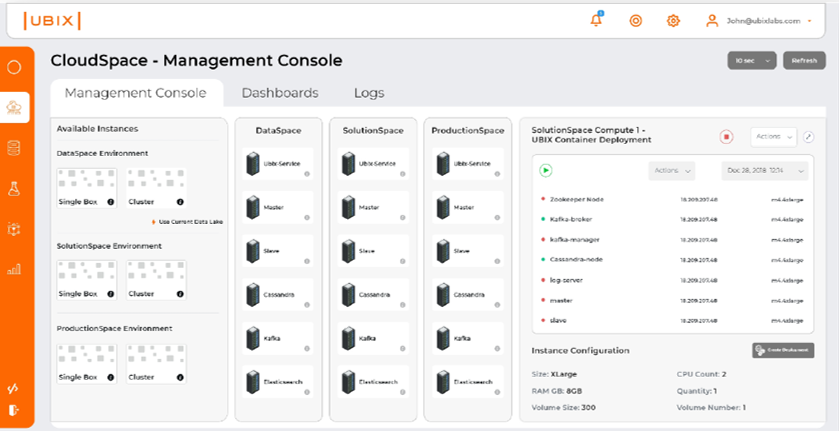This screenshot has height=431, width=839.
Task: Select the master row in deployment list
Action: pos(673,300)
